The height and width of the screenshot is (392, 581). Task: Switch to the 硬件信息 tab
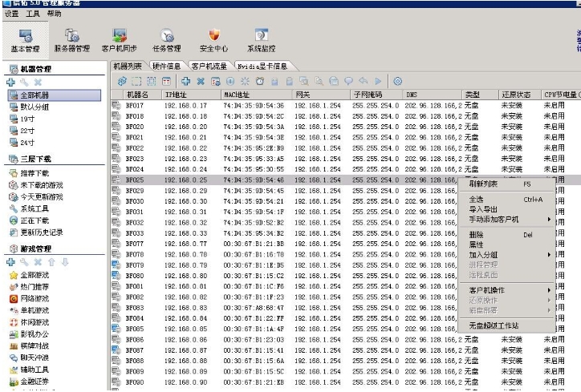coord(166,67)
